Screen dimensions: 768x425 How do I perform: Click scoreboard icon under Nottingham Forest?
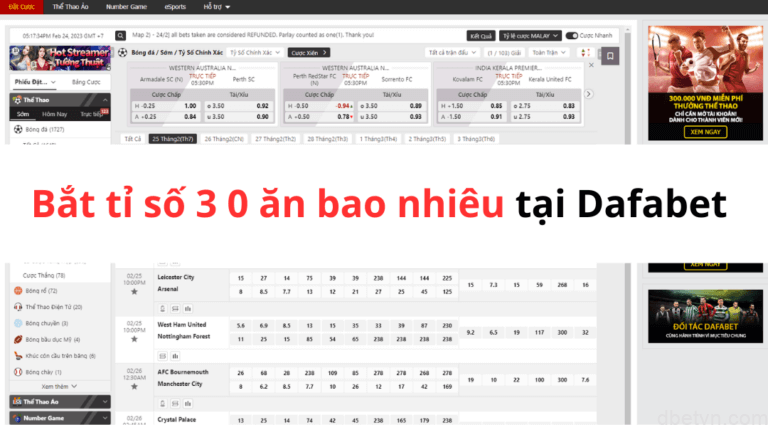point(163,356)
